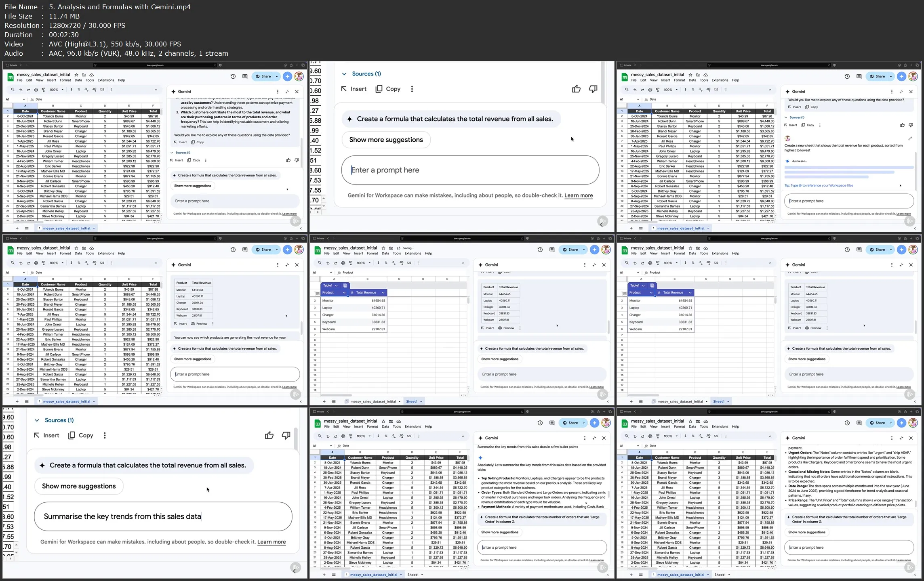Click Gemini panel collapse arrows in 'Just a sec…' frame

click(x=901, y=92)
